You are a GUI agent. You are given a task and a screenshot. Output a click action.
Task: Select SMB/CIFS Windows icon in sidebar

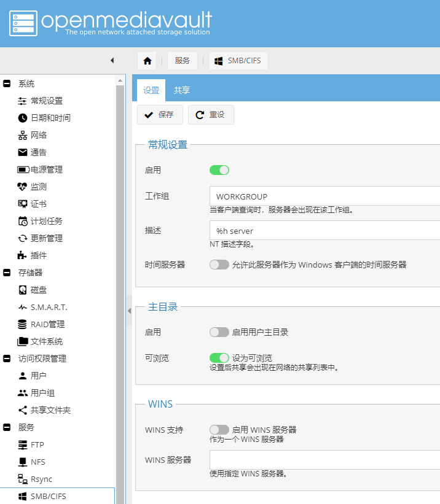click(x=22, y=496)
